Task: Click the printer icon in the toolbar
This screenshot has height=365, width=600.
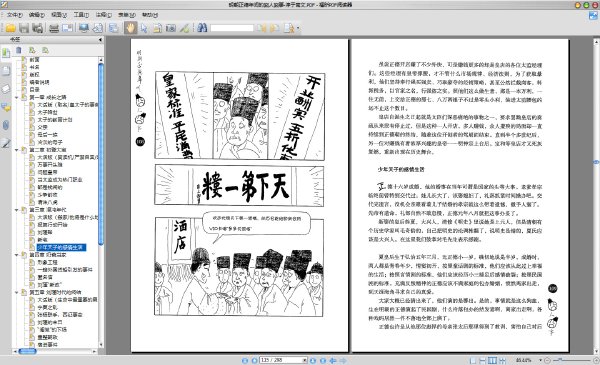Action: click(x=54, y=28)
